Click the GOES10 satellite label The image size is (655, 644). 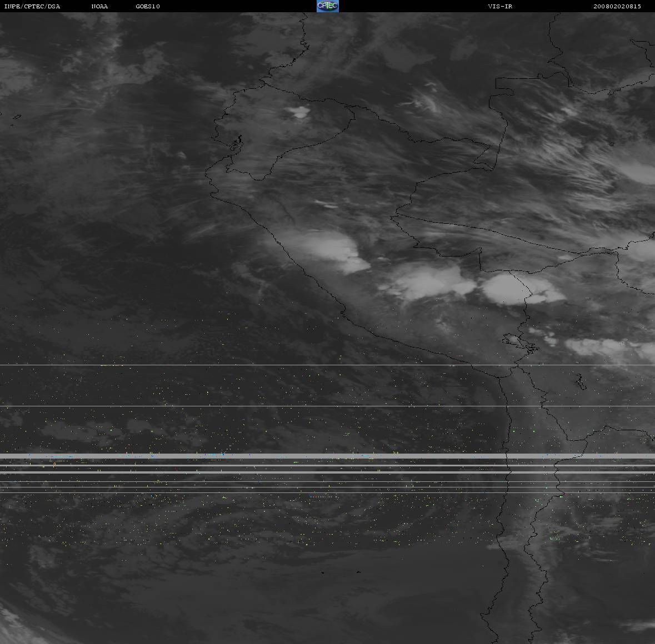[148, 6]
